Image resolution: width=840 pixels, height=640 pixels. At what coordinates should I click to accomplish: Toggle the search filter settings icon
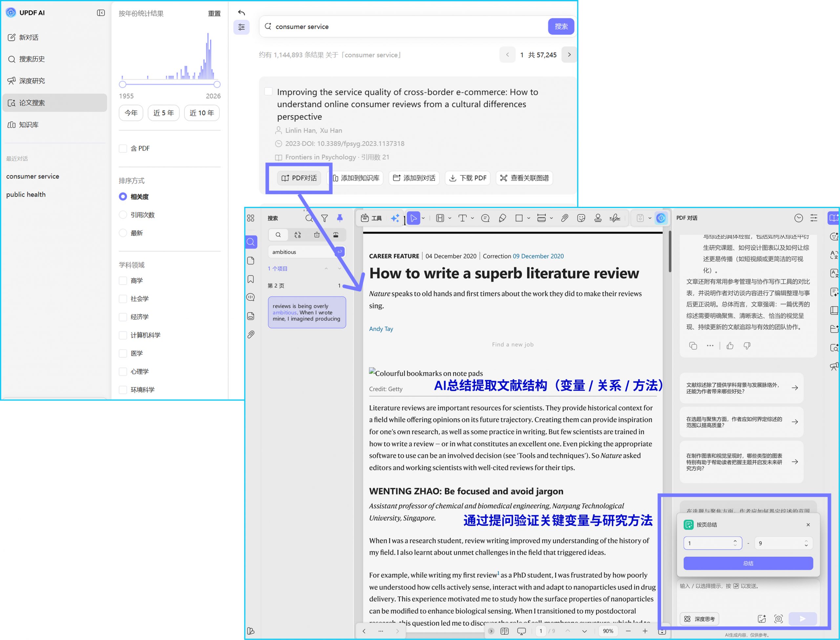[x=241, y=27]
